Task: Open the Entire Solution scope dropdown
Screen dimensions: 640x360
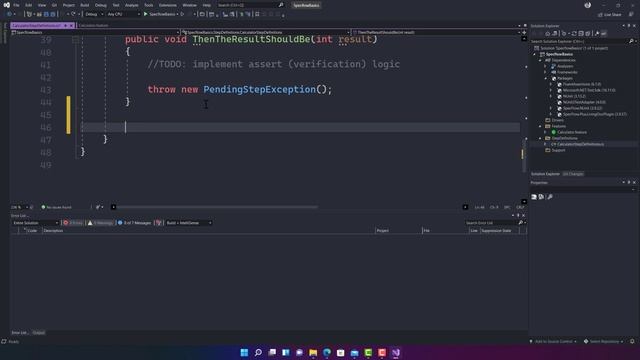Action: click(36, 223)
